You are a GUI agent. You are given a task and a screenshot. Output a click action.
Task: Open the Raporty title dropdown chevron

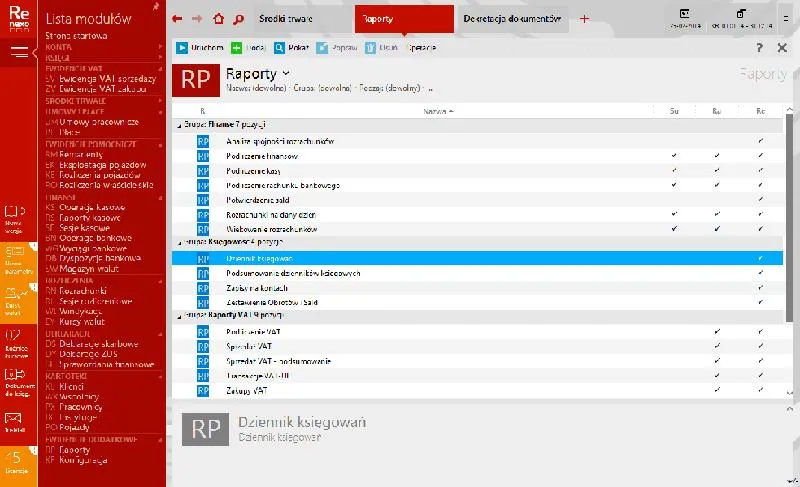coord(286,74)
